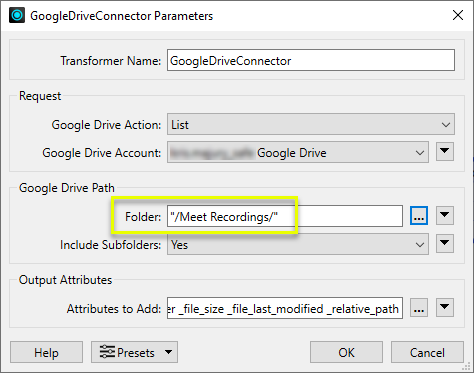Viewport: 474px width, 373px height.
Task: Click inside the Transformer Name field
Action: pos(311,60)
